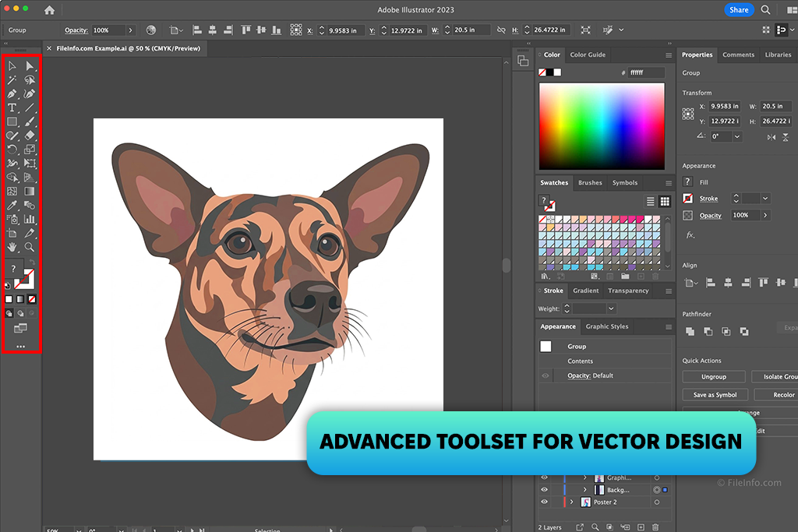
Task: Open the Transparency tab
Action: pyautogui.click(x=628, y=291)
